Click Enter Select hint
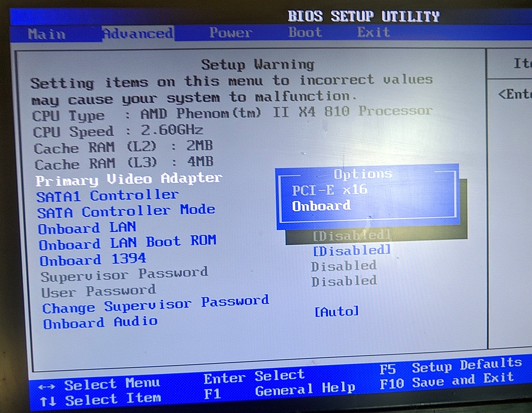Image resolution: width=532 pixels, height=413 pixels. [254, 376]
